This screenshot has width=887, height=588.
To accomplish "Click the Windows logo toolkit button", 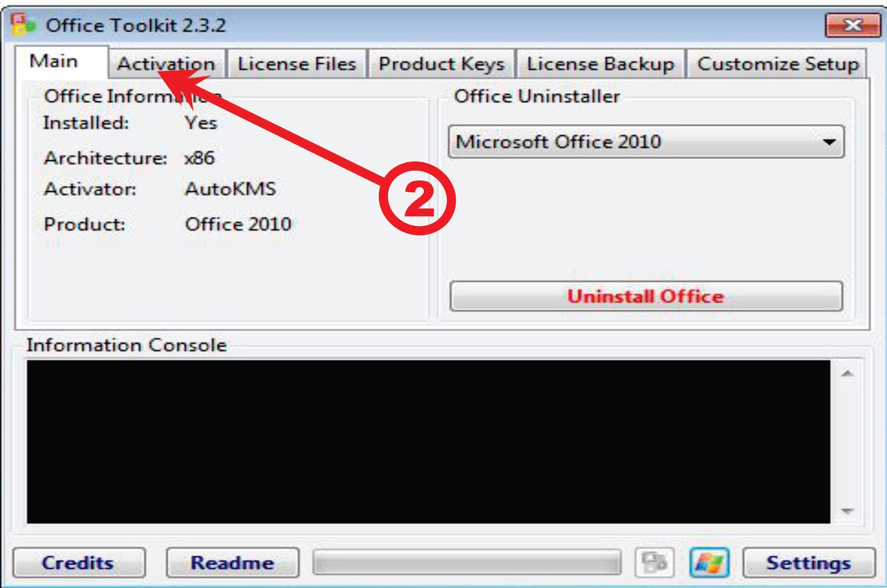I will (709, 563).
